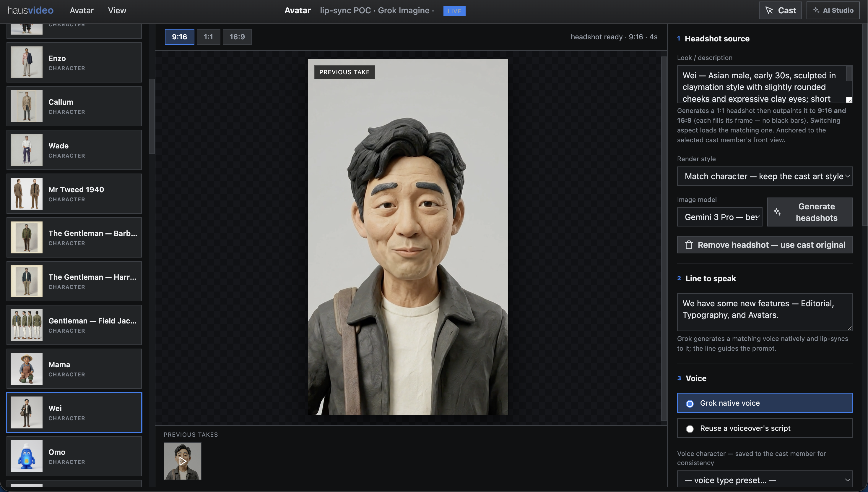Open the Render style dropdown
Image resolution: width=868 pixels, height=492 pixels.
coord(765,176)
